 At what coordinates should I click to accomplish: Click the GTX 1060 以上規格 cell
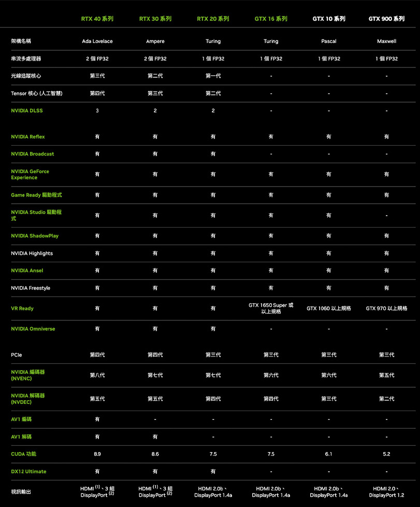328,308
